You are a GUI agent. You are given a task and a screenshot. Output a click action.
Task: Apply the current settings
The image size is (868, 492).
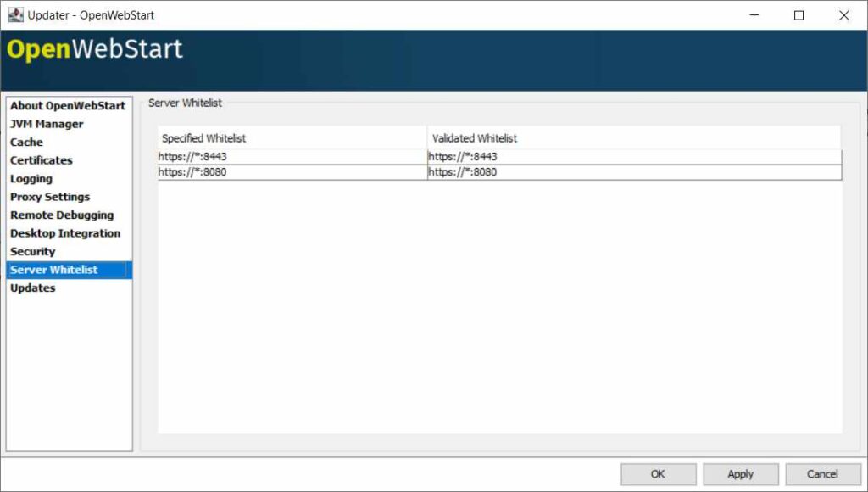(x=741, y=474)
